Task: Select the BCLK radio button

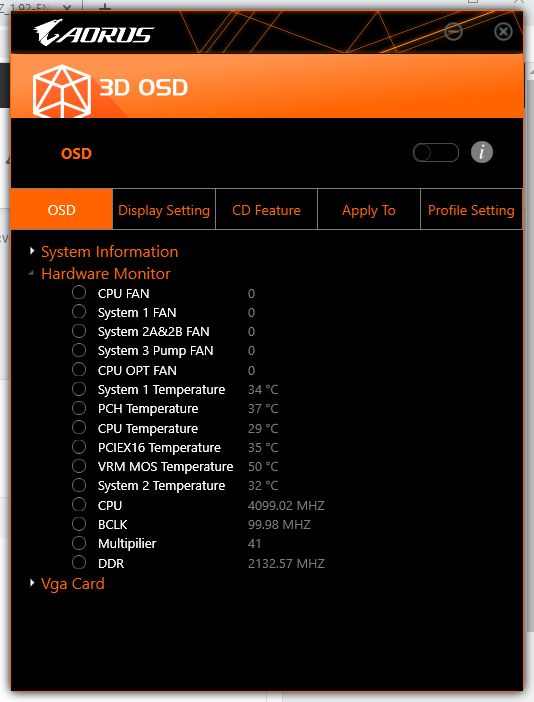Action: coord(79,524)
